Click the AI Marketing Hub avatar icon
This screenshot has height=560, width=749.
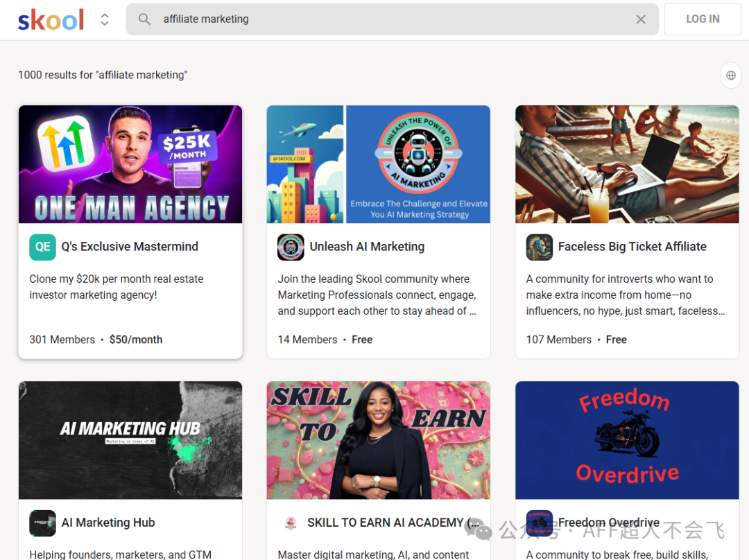(x=42, y=523)
